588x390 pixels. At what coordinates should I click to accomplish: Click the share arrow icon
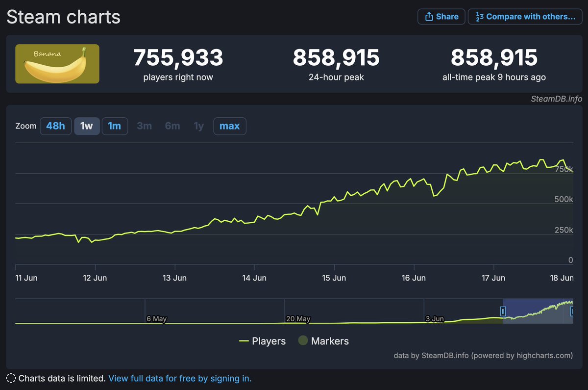click(x=429, y=17)
